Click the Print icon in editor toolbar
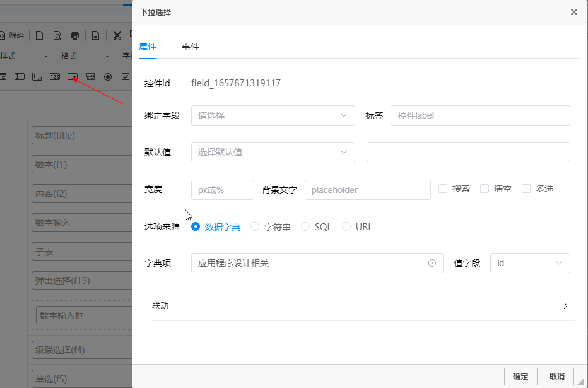Viewport: 588px width, 388px height. [x=75, y=35]
